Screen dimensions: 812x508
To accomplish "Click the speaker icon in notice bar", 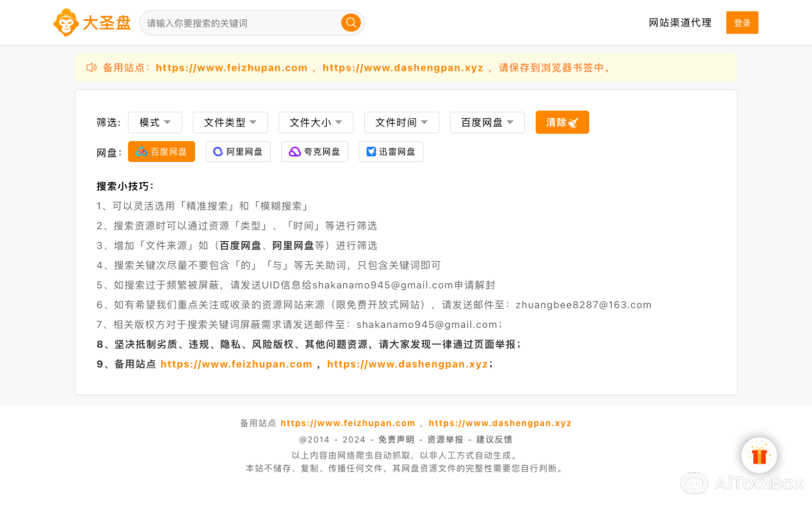I will pos(91,67).
